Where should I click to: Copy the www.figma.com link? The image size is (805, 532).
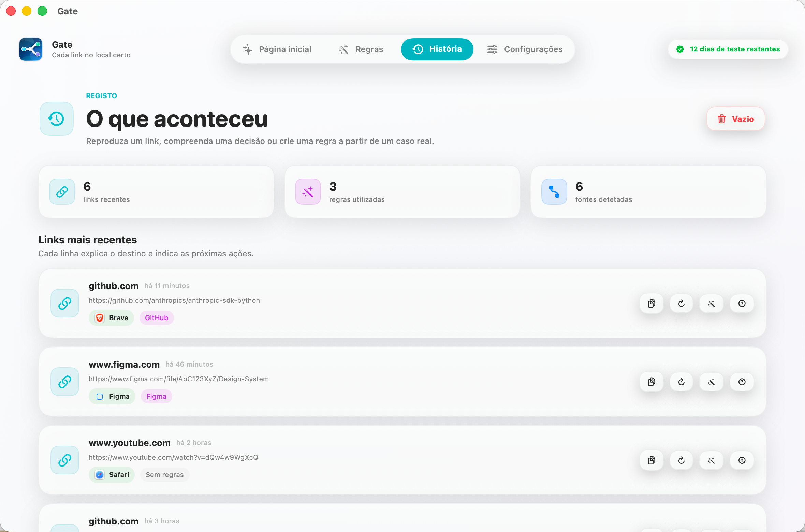pos(652,382)
